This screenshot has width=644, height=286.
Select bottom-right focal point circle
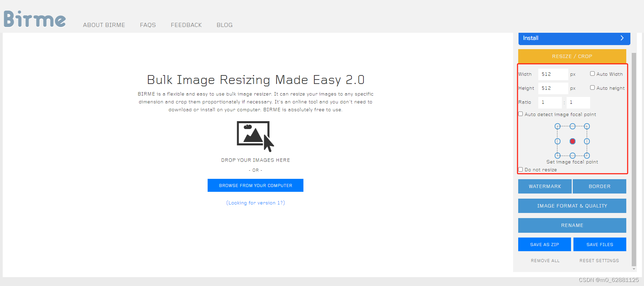point(587,155)
